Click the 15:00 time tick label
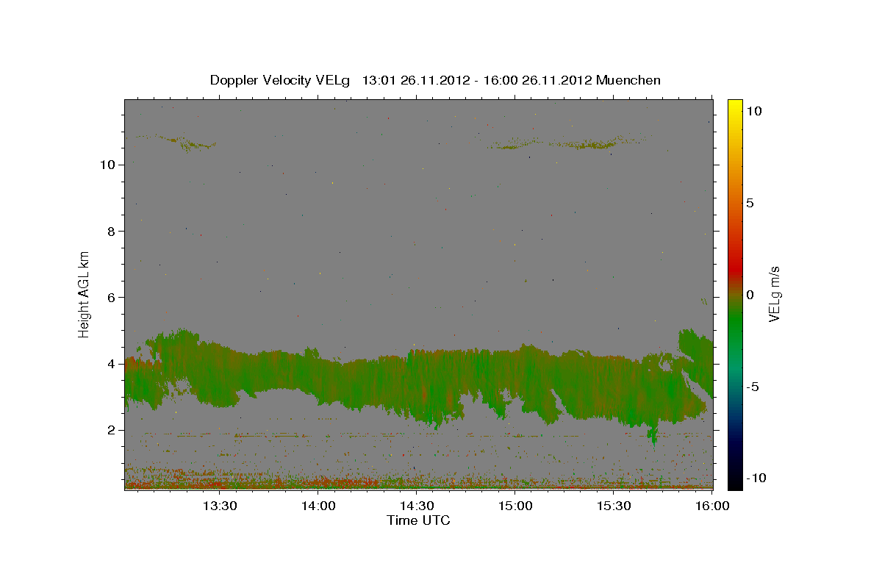Screen dimensions: 882x588 pos(515,506)
